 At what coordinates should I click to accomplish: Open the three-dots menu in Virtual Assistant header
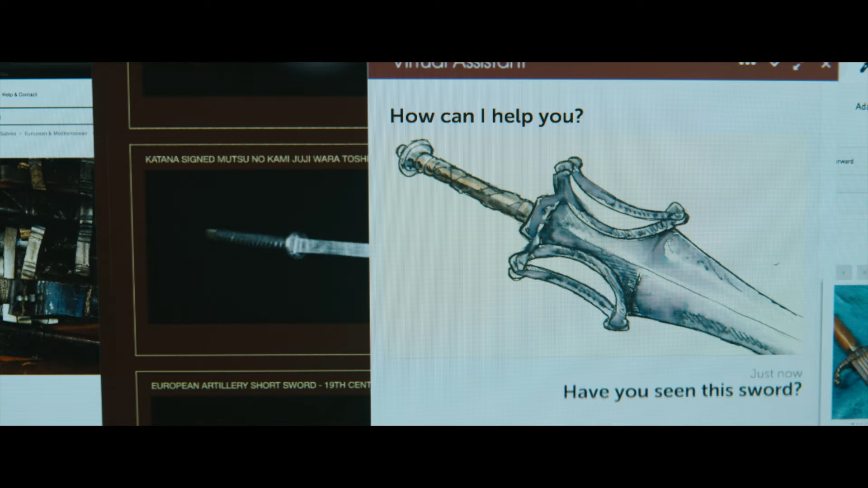point(747,65)
